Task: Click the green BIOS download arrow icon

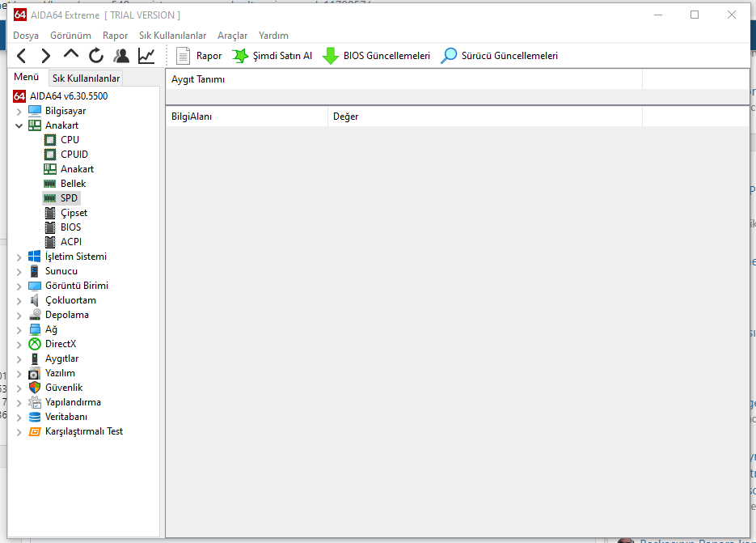Action: pyautogui.click(x=330, y=56)
